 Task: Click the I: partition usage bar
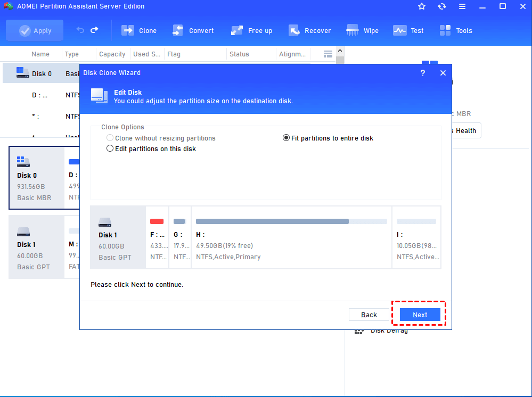416,221
